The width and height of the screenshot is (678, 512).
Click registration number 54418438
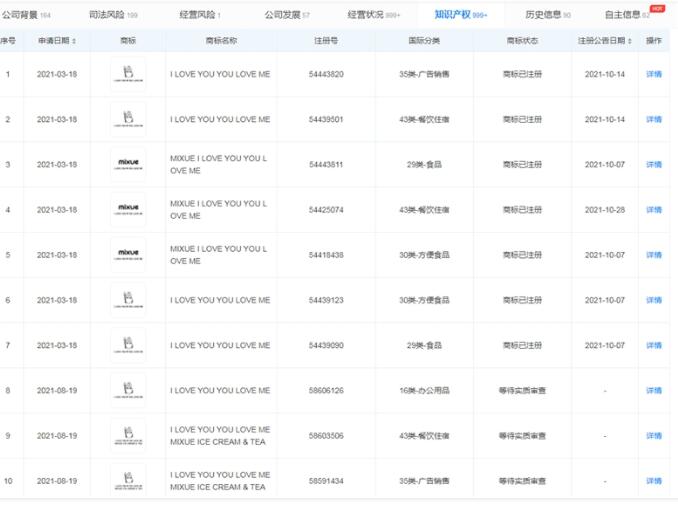click(x=326, y=255)
